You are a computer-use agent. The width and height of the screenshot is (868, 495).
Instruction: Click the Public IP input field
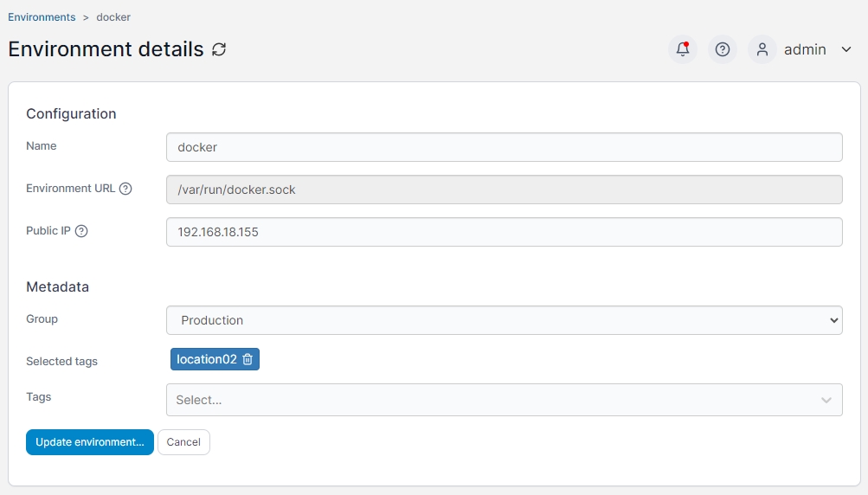(504, 232)
